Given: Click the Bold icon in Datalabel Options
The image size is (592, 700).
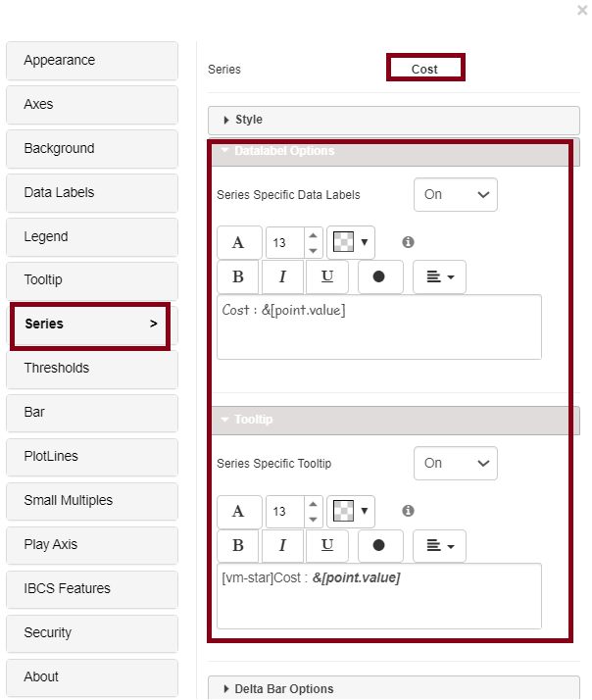Looking at the screenshot, I should [238, 277].
